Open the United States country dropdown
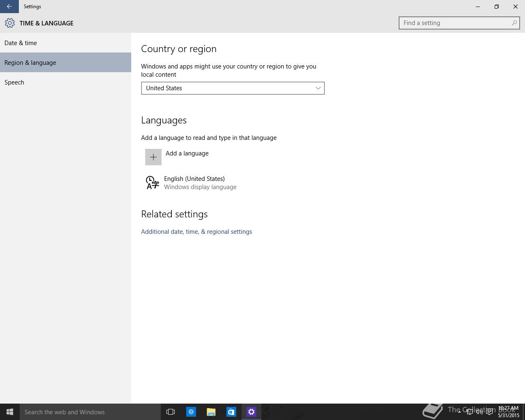 (x=233, y=88)
